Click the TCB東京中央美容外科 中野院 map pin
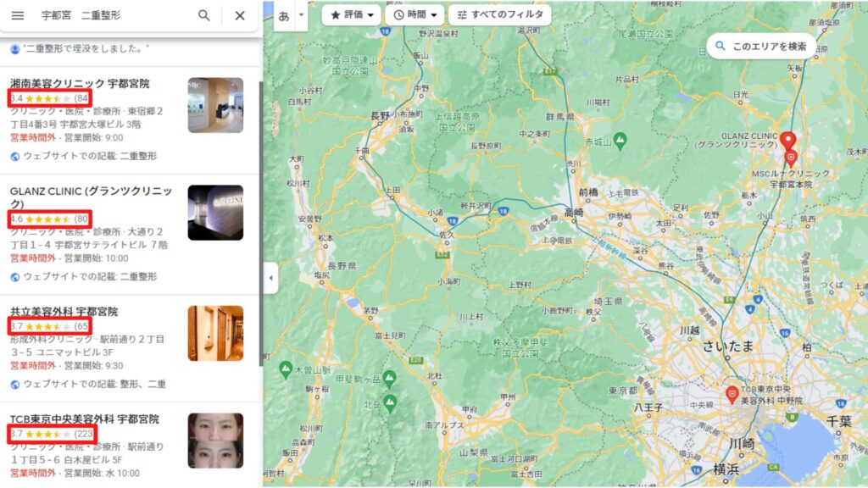This screenshot has height=488, width=868. [732, 395]
